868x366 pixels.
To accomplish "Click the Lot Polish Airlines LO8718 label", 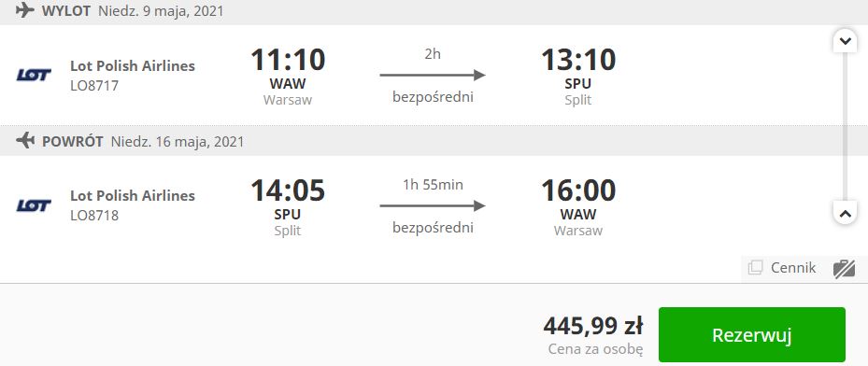I will [x=133, y=205].
